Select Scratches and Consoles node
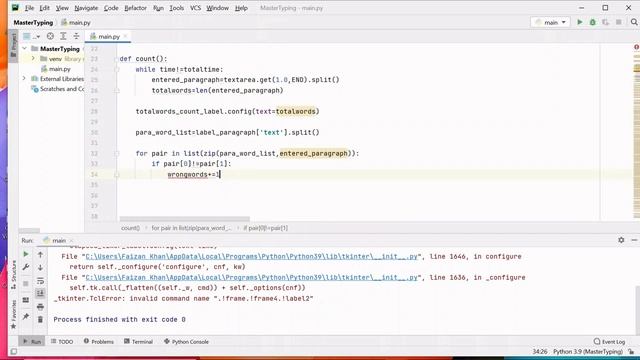This screenshot has width=640, height=360. click(58, 89)
